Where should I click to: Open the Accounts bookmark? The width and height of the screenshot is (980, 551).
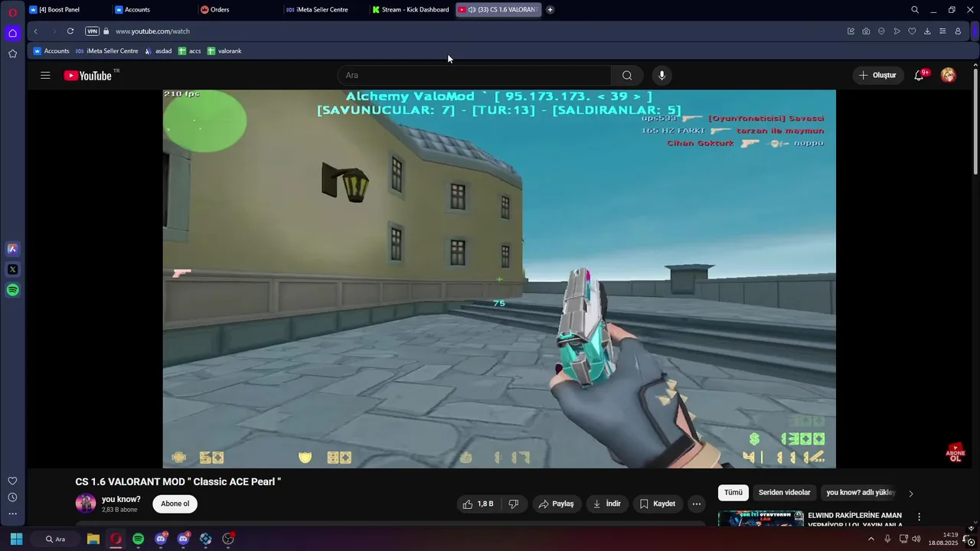click(51, 51)
